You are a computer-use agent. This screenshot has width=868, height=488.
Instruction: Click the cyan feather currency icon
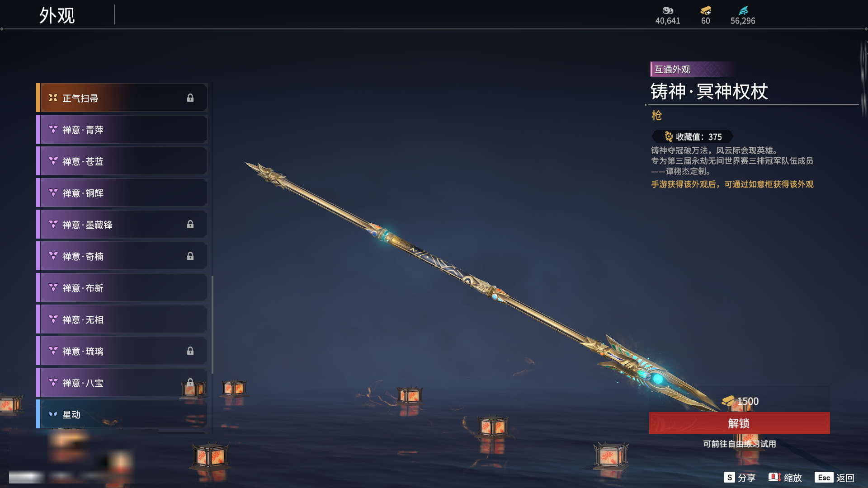click(743, 10)
